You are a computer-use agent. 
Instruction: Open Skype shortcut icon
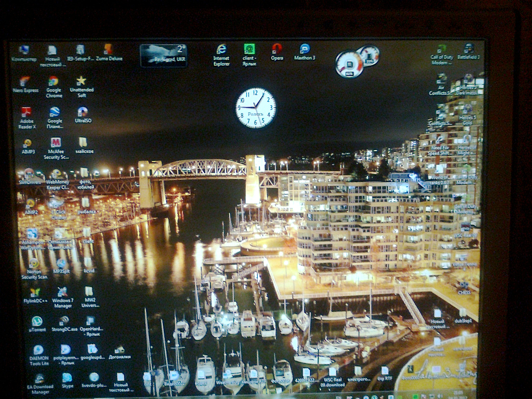[67, 378]
